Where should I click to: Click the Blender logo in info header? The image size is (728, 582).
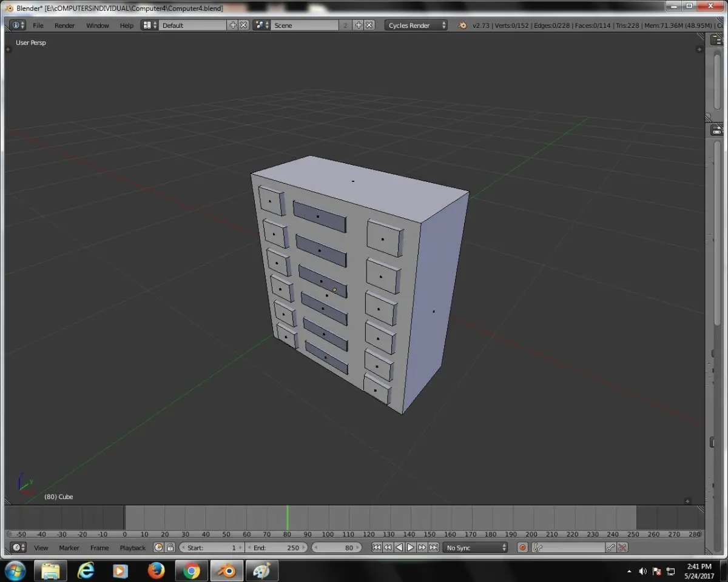click(462, 25)
